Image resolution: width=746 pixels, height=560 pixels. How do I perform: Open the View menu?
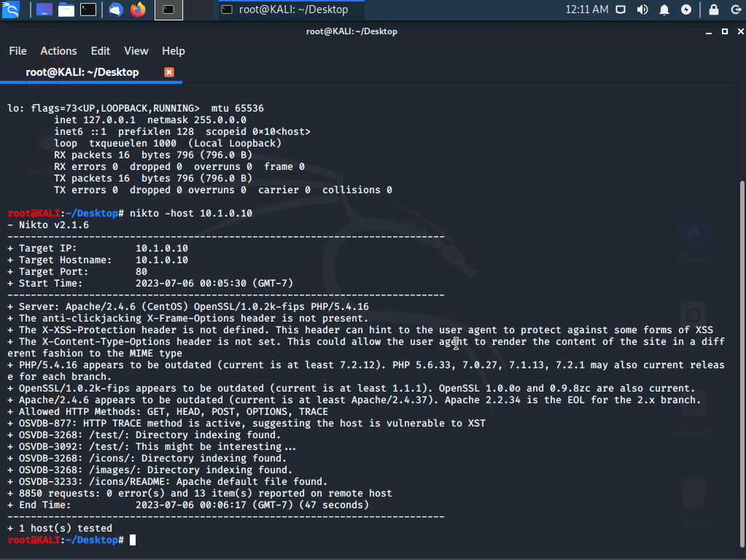136,51
